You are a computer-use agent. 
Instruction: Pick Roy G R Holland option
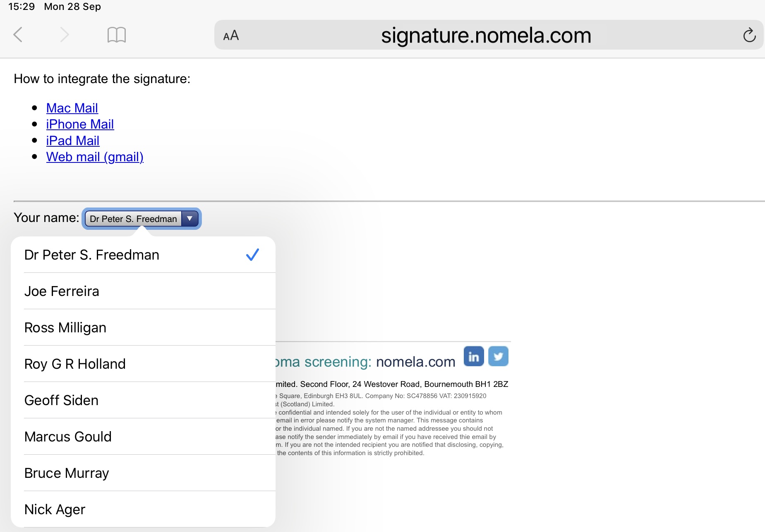[143, 364]
